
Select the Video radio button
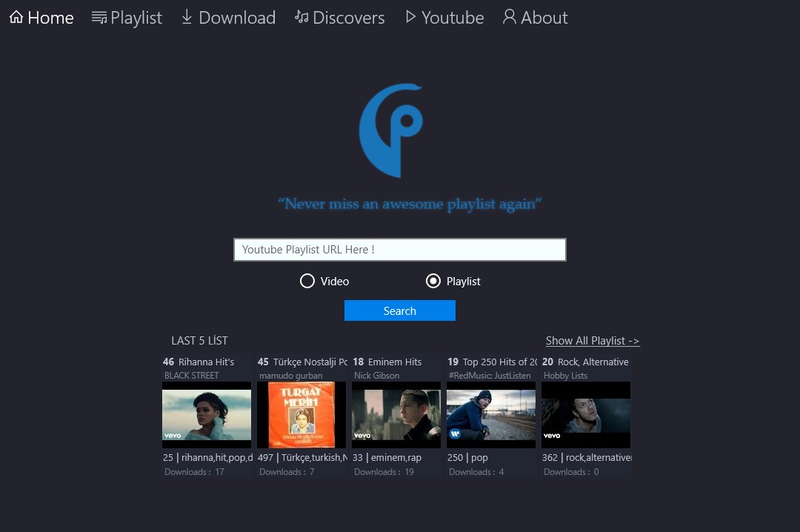[307, 281]
